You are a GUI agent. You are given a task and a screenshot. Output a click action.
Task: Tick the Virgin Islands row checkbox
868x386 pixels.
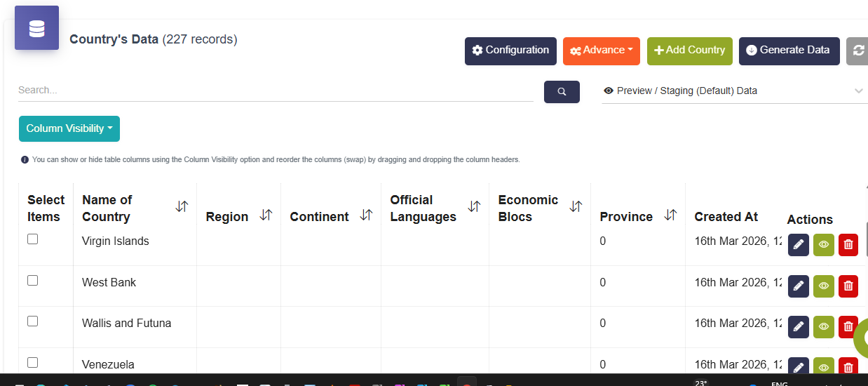(x=32, y=239)
